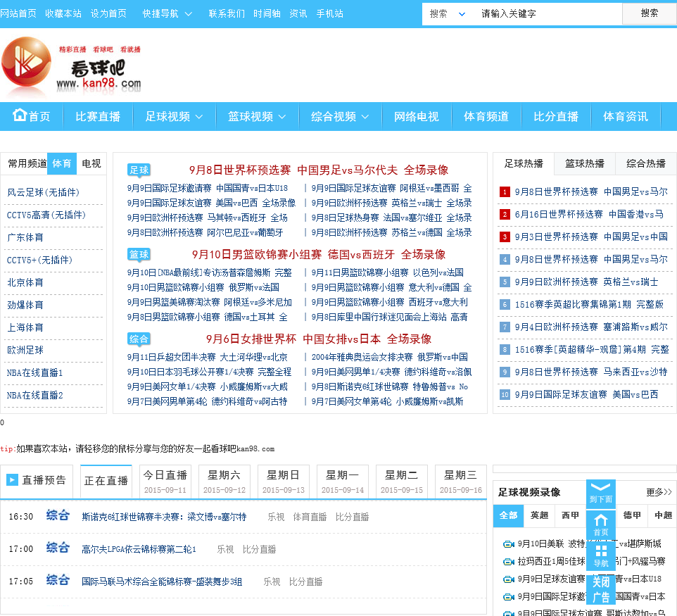Click the 搜索 submit button
This screenshot has height=616, width=677.
(x=650, y=14)
